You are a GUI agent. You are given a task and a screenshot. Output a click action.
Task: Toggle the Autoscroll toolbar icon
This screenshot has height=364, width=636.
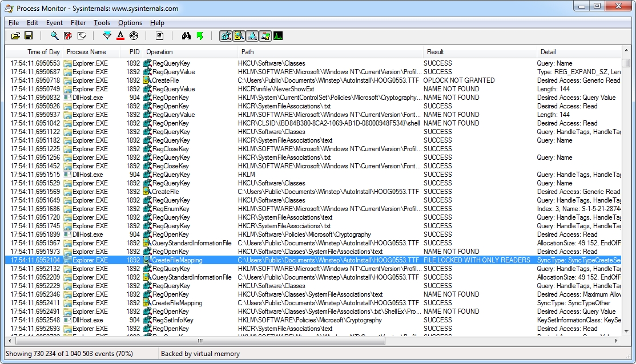point(68,36)
